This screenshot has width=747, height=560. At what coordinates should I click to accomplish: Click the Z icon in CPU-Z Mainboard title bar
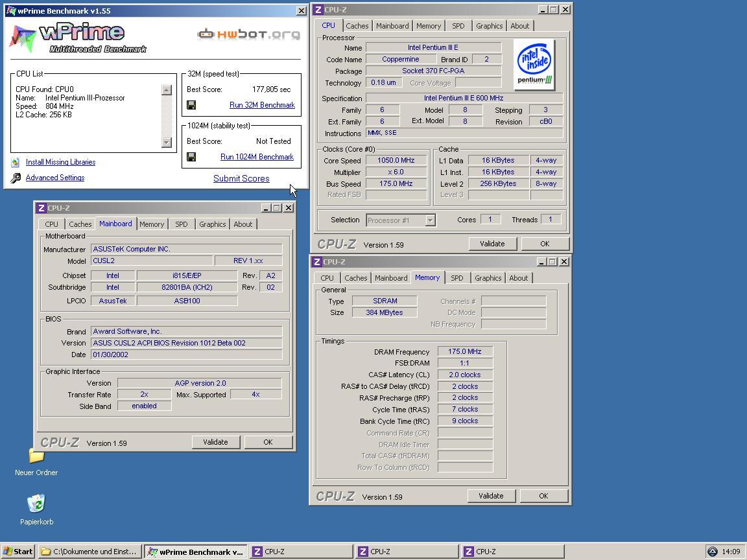point(41,208)
